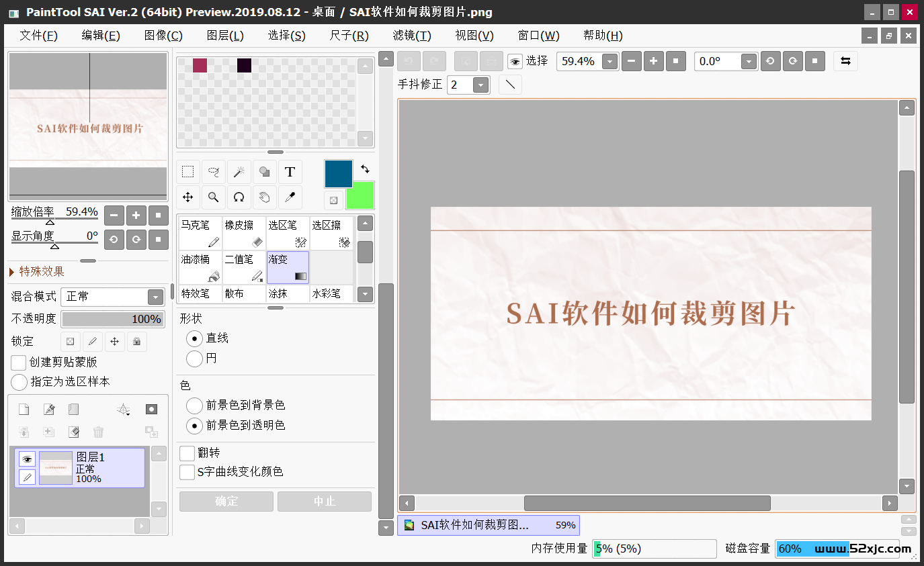Image resolution: width=924 pixels, height=566 pixels.
Task: Select the Eyedropper color picker tool
Action: (x=290, y=197)
